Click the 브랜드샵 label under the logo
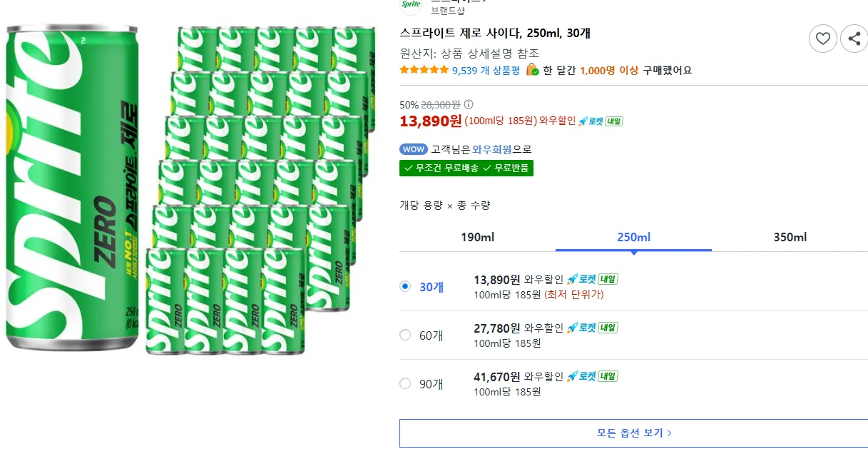Image resolution: width=868 pixels, height=454 pixels. click(x=448, y=11)
